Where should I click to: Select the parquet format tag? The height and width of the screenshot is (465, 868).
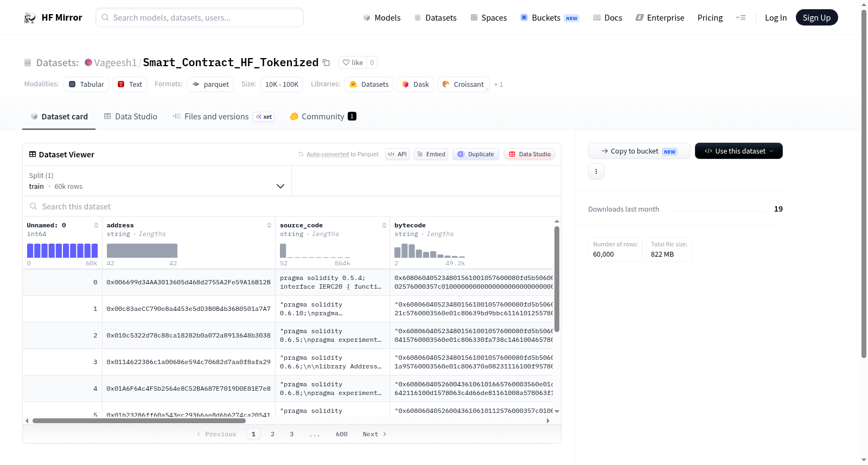210,84
